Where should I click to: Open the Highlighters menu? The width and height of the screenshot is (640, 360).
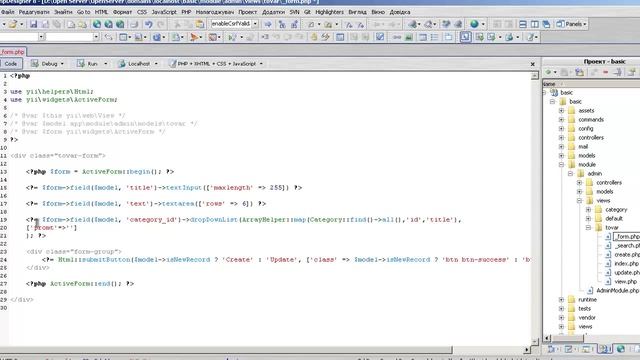329,12
